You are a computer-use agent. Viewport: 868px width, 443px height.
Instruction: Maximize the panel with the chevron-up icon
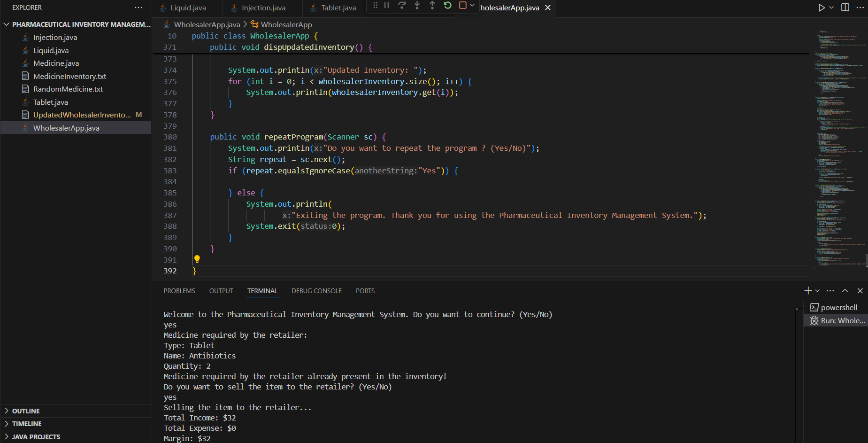pyautogui.click(x=845, y=291)
